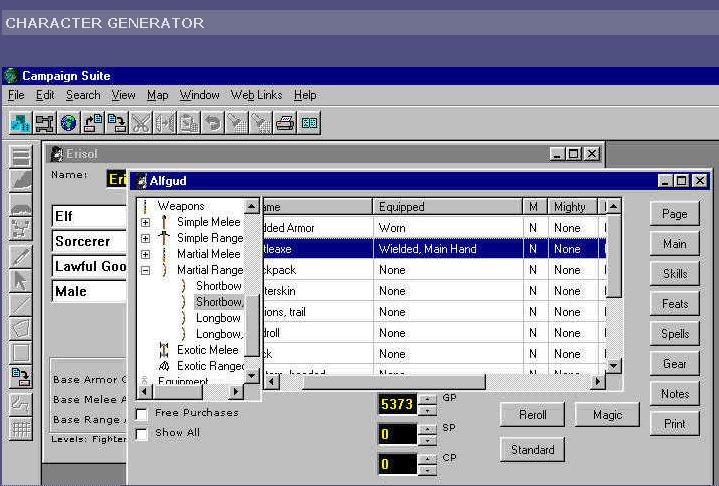Open the Map menu

[157, 95]
